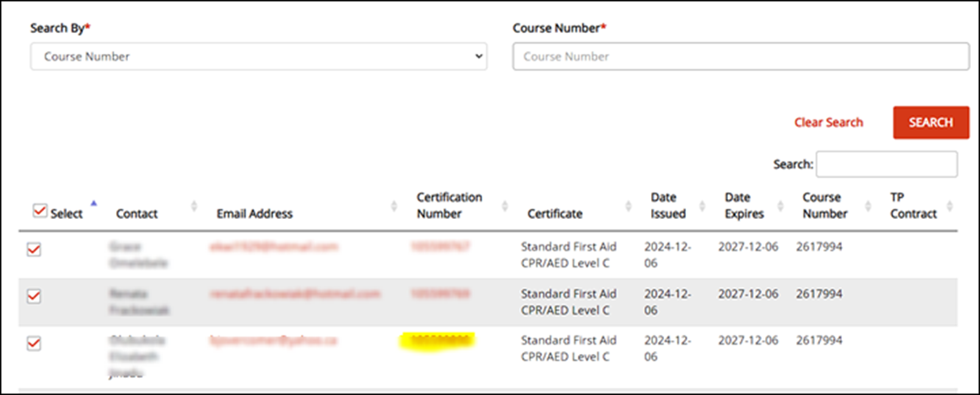Click the third row's 2027-12-06 expiry date
The image size is (980, 395).
pyautogui.click(x=748, y=340)
